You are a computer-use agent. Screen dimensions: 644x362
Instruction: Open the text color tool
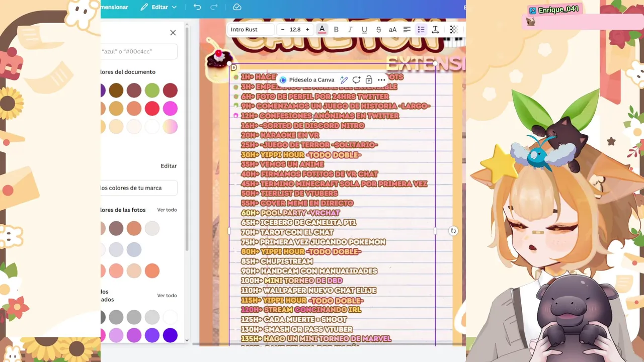[322, 30]
